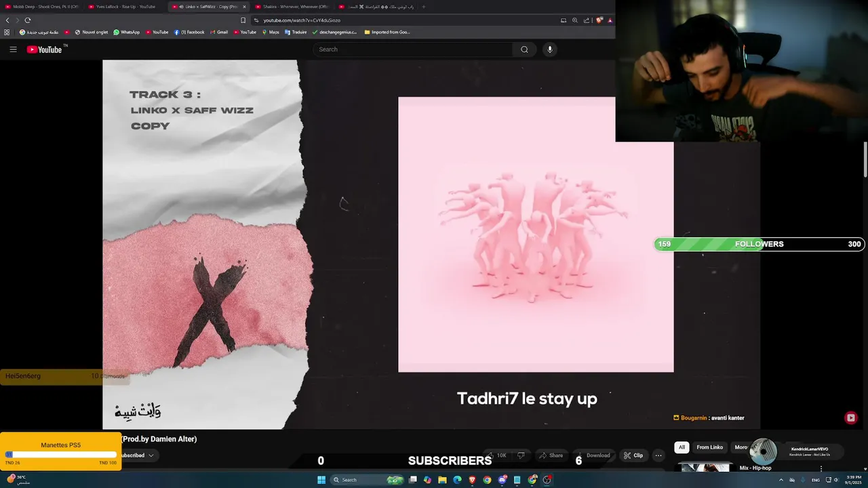Open the more actions ellipsis beside Clip

[658, 455]
